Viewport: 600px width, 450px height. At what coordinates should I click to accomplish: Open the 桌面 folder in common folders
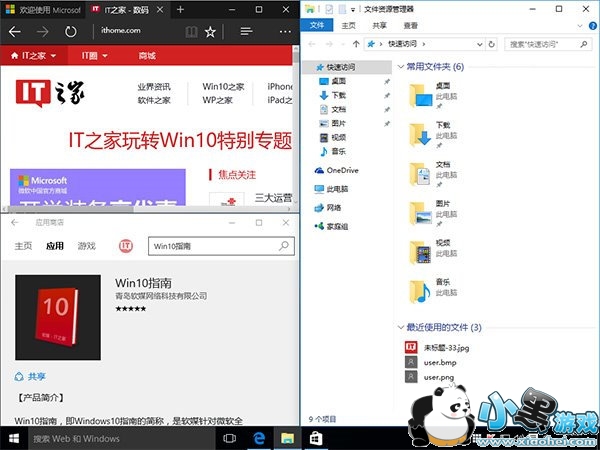tap(433, 95)
